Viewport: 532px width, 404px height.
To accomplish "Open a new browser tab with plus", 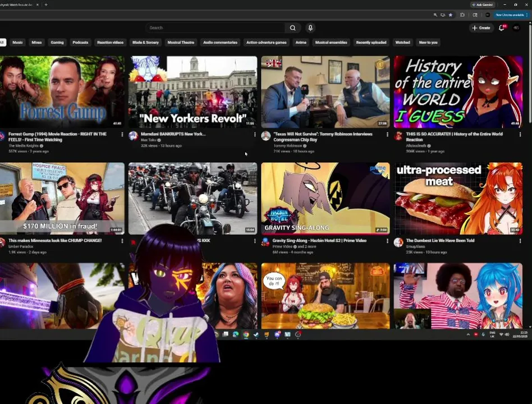I will pyautogui.click(x=46, y=4).
